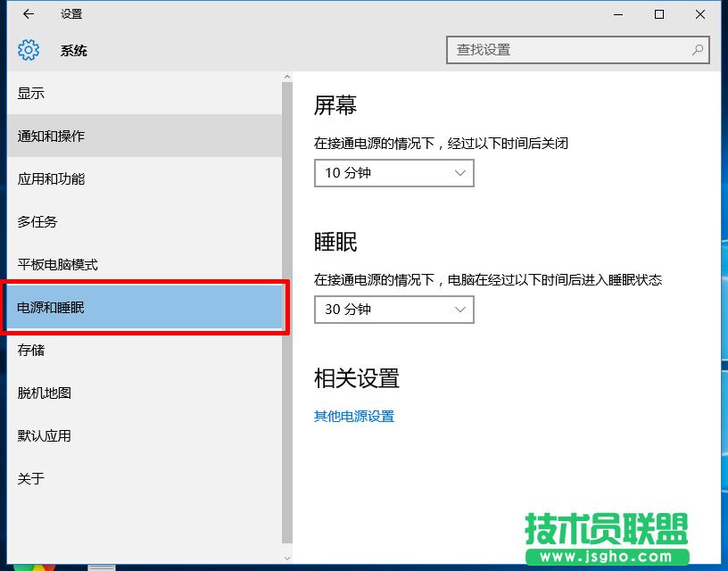Screen dimensions: 728x571
Task: Click the sidebar scrollbar up arrow
Action: (287, 77)
